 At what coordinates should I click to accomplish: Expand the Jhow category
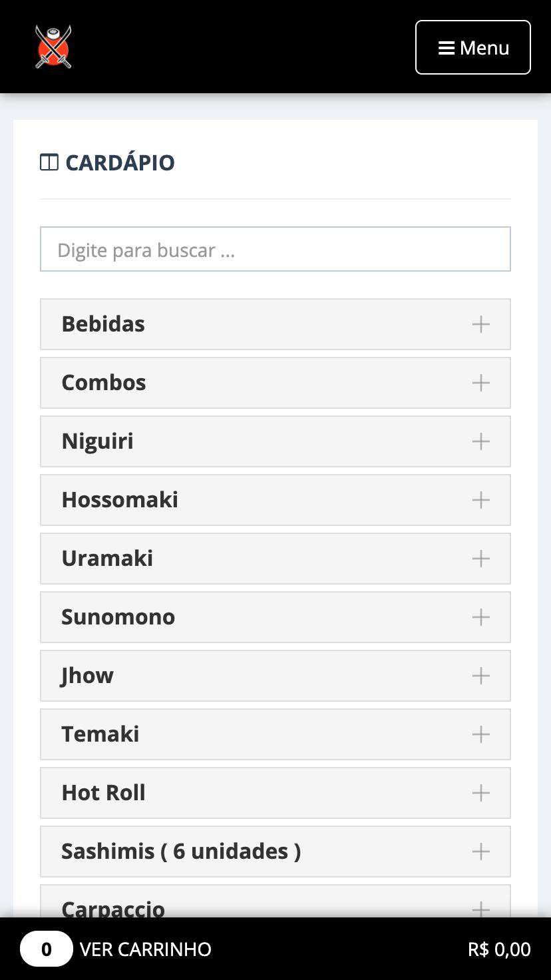click(275, 676)
